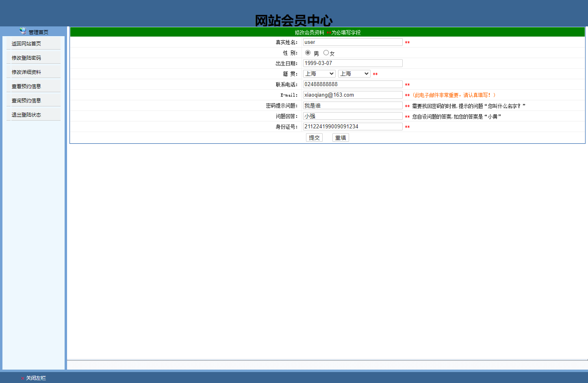The height and width of the screenshot is (383, 588).
Task: Click the 问题回答 label
Action: coord(286,116)
